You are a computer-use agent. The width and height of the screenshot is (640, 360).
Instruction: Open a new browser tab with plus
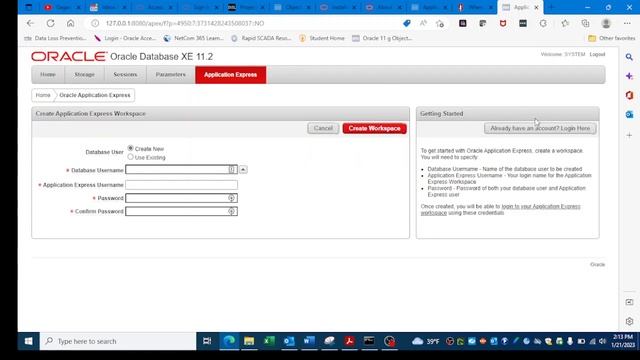click(x=551, y=7)
